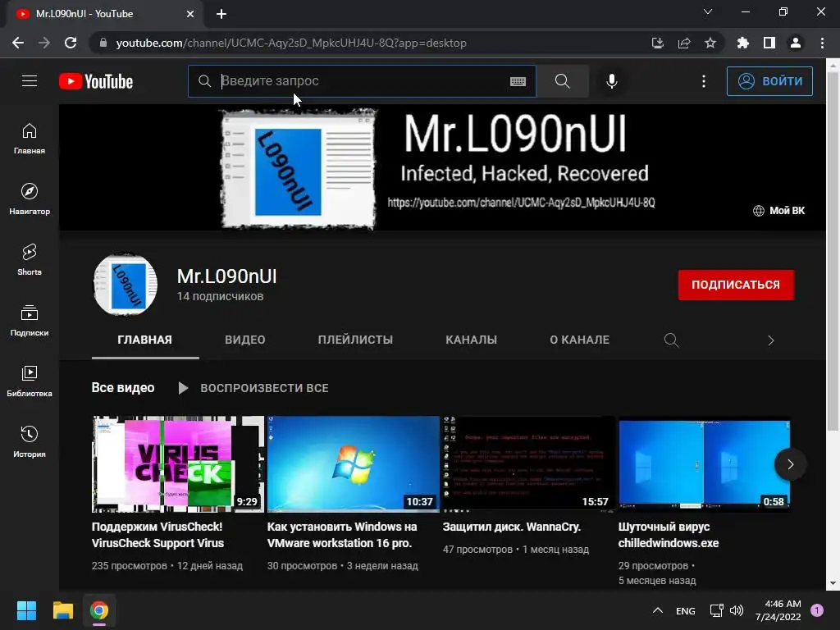The height and width of the screenshot is (630, 840).
Task: Click the Chrome taskbar icon
Action: (99, 610)
